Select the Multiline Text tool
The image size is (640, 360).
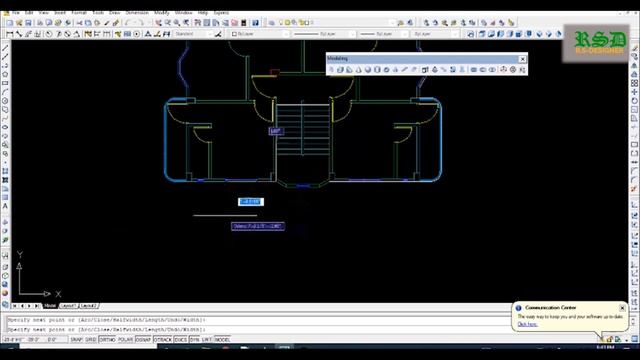coord(5,207)
